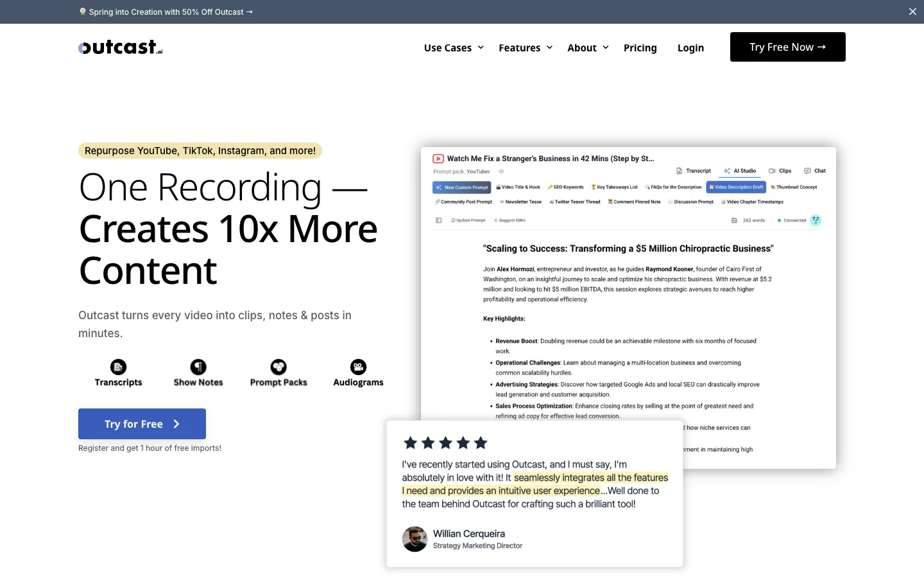Select the Twitter Teaser Thread prompt
The width and height of the screenshot is (924, 578).
coord(575,202)
